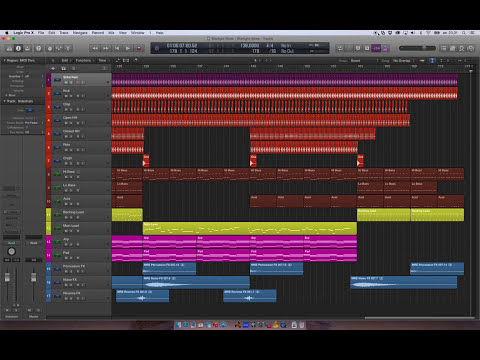Click the Noise FX audio track icon
This screenshot has width=480, height=360.
pyautogui.click(x=57, y=282)
